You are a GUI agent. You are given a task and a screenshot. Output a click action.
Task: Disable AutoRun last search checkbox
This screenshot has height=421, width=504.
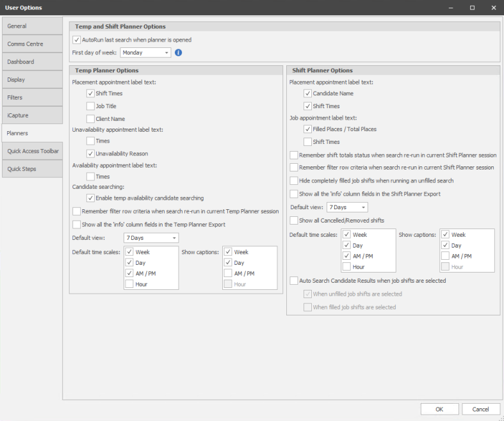click(x=77, y=40)
